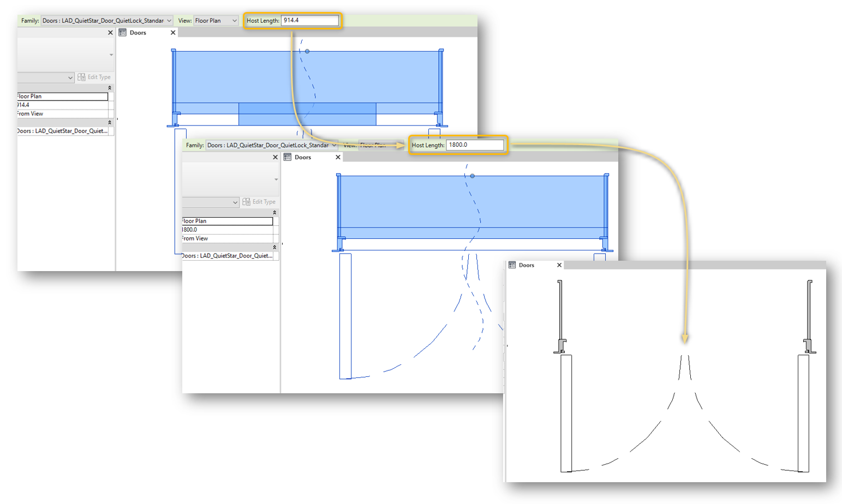Collapse the properties group with the double-chevron control

[109, 87]
